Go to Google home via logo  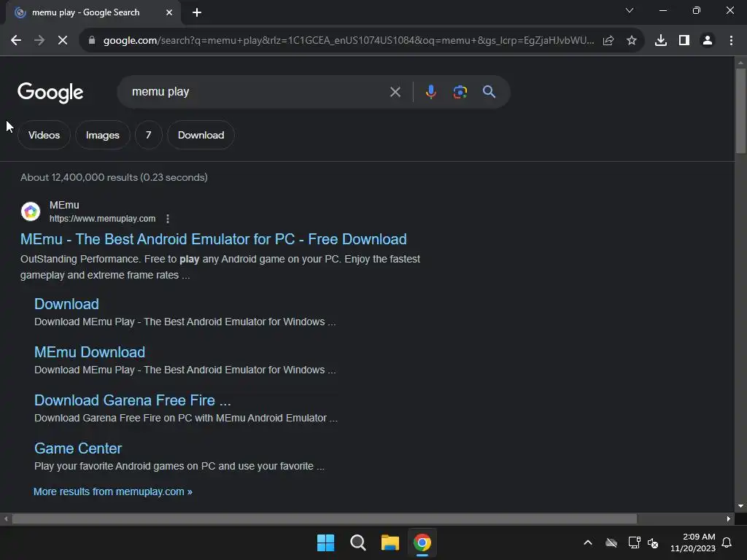point(50,93)
